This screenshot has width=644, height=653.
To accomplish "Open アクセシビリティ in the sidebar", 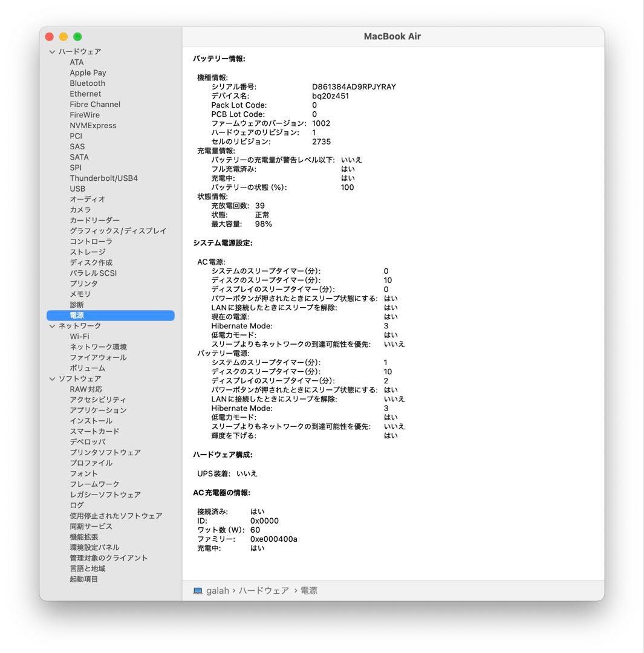I will 98,400.
